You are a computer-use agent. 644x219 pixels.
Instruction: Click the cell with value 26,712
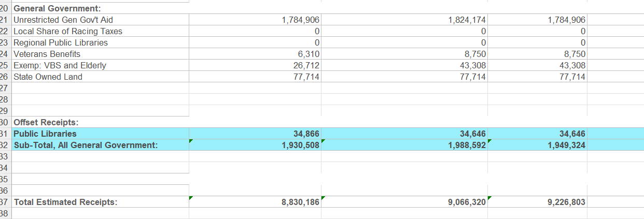pos(306,65)
